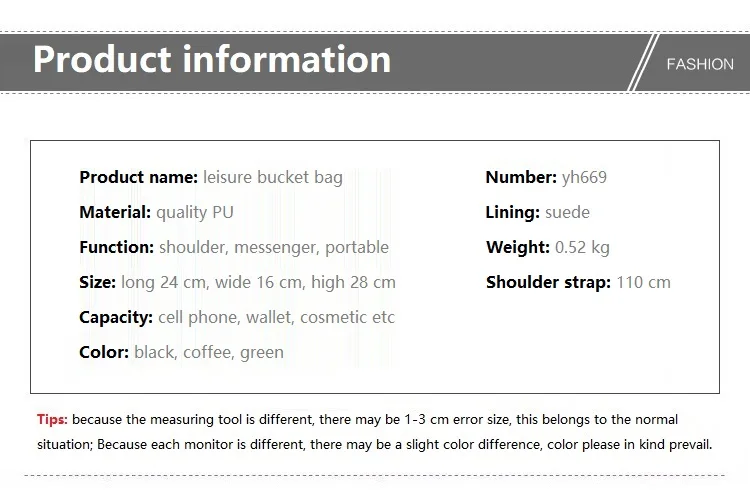Click the diagonal slash divider in banner

(643, 62)
